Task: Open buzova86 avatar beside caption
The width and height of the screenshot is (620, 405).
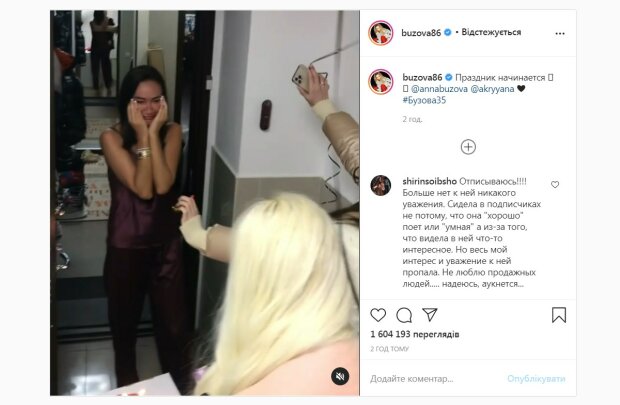Action: point(381,81)
